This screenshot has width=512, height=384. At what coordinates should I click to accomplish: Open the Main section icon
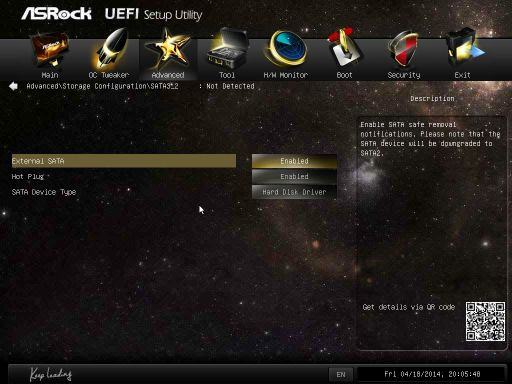click(50, 49)
